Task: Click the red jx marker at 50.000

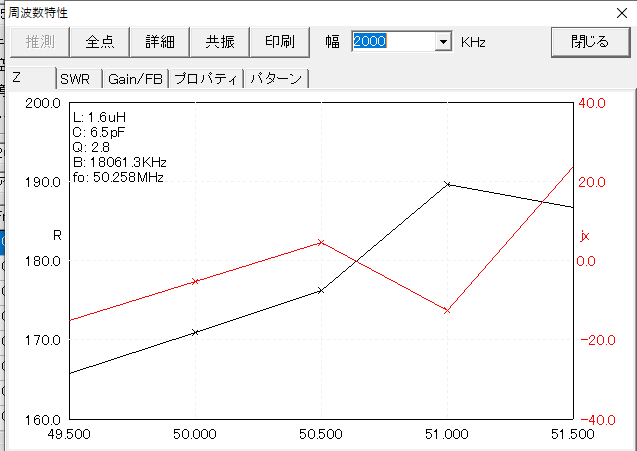Action: coord(195,281)
